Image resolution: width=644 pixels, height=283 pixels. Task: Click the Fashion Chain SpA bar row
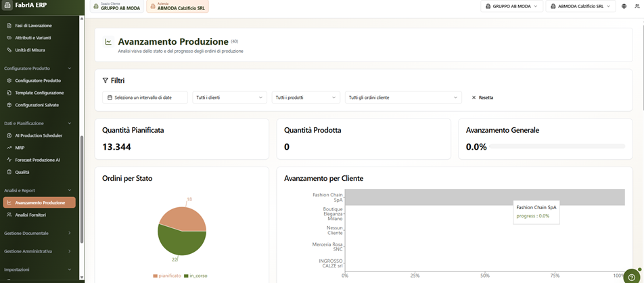[484, 197]
